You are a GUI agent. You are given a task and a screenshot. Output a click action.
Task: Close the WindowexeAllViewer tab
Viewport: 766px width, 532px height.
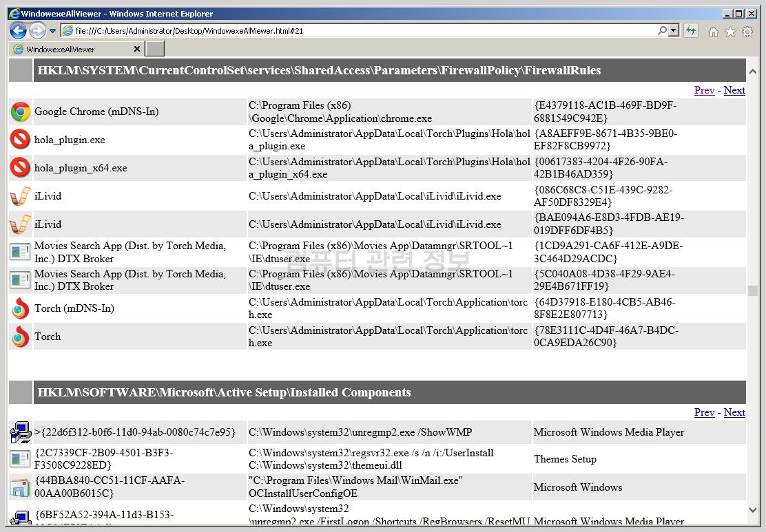137,49
